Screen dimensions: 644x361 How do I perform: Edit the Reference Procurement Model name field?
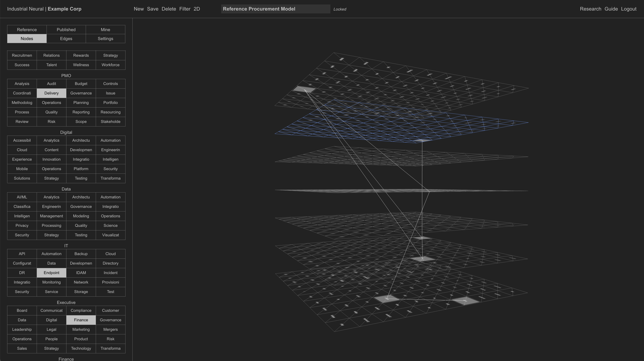click(275, 9)
